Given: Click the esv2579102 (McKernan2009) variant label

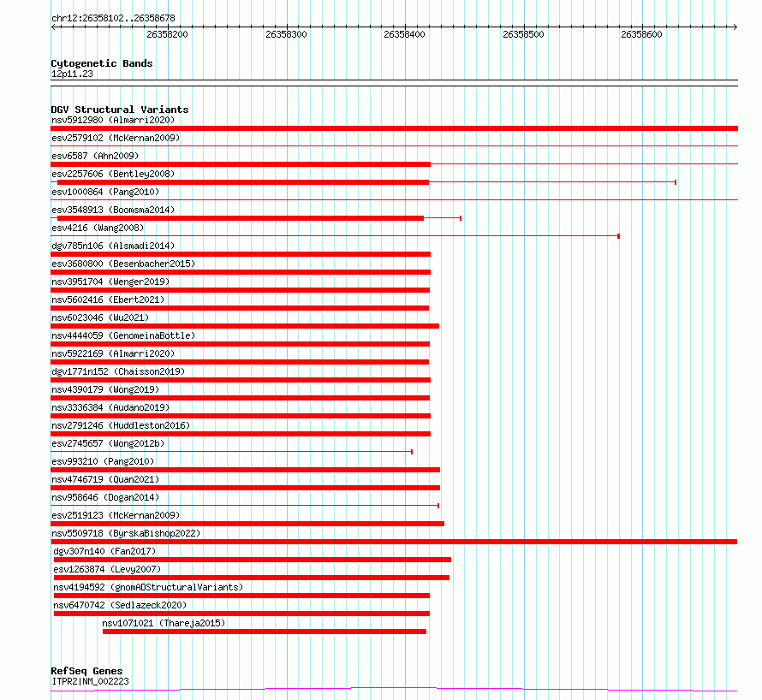Looking at the screenshot, I should pyautogui.click(x=116, y=138).
